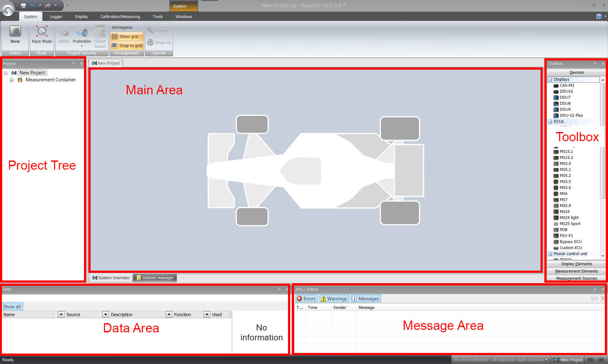This screenshot has width=608, height=364.
Task: Select the DDU10 display device
Action: coord(566,91)
